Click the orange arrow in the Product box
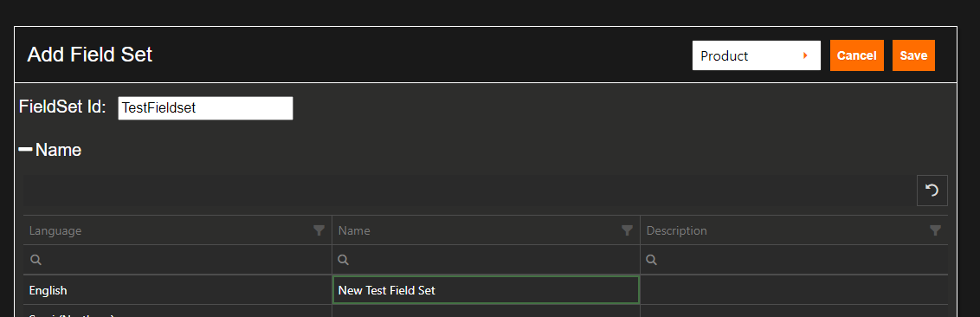980x317 pixels. pyautogui.click(x=805, y=55)
